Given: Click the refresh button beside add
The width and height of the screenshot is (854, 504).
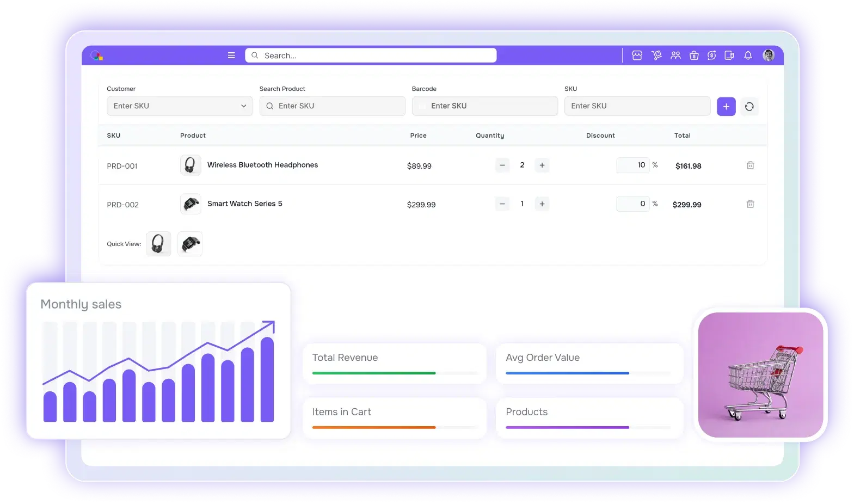Looking at the screenshot, I should (749, 107).
